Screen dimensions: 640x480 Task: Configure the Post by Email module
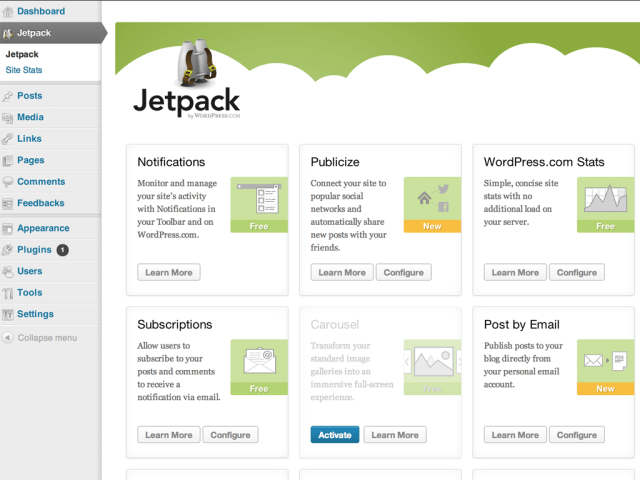[x=577, y=435]
